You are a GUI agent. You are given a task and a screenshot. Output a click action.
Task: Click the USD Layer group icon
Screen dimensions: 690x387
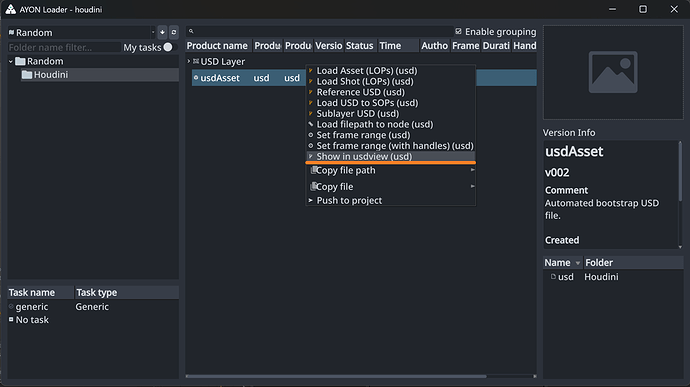pyautogui.click(x=196, y=62)
